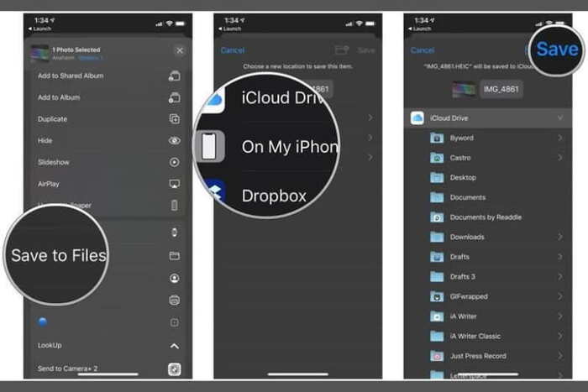Expand the iA Writer Classic chevron
This screenshot has width=588, height=392.
pos(560,336)
